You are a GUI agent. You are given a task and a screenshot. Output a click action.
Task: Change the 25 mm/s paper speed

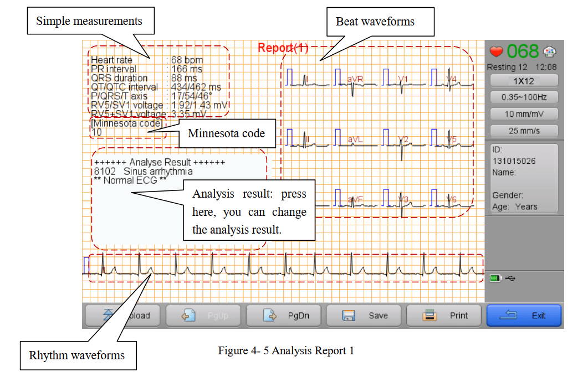[x=524, y=131]
